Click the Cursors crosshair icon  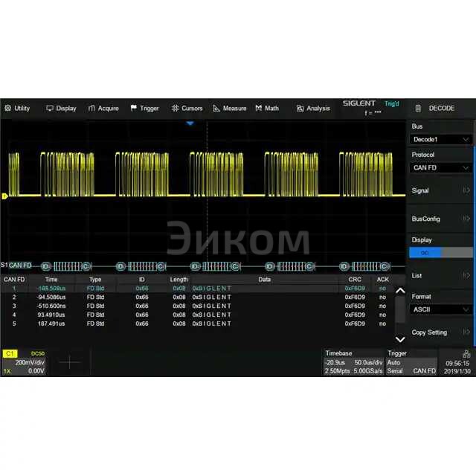(x=175, y=108)
